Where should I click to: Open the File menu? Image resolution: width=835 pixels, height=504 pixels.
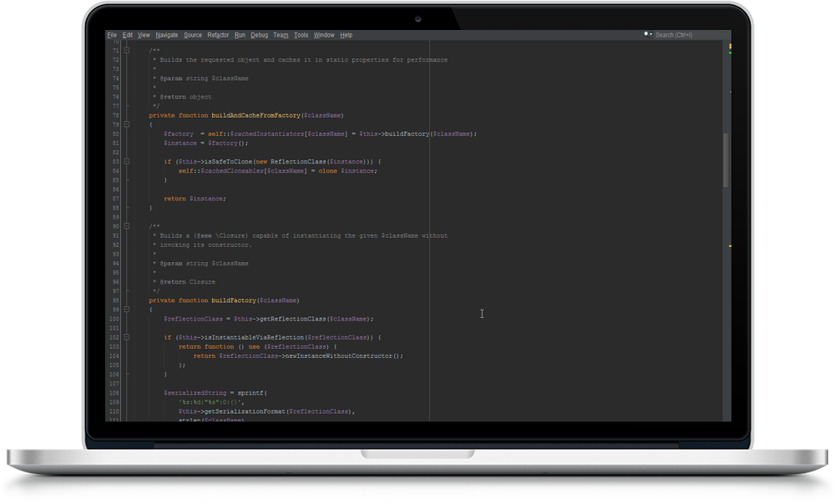pyautogui.click(x=112, y=35)
